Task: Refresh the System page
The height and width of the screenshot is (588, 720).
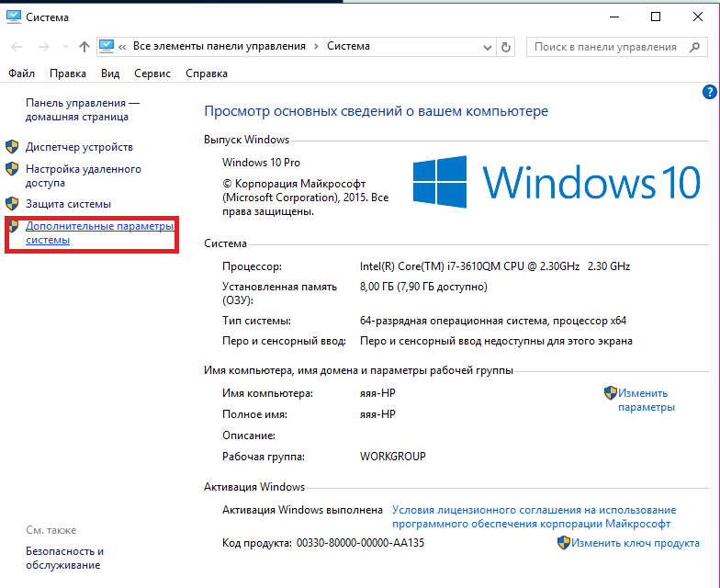Action: 505,47
